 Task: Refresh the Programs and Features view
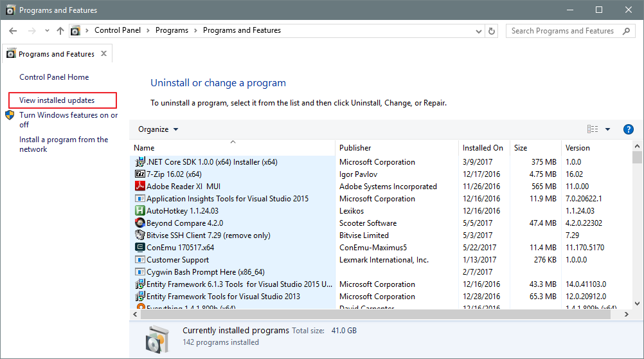click(492, 32)
